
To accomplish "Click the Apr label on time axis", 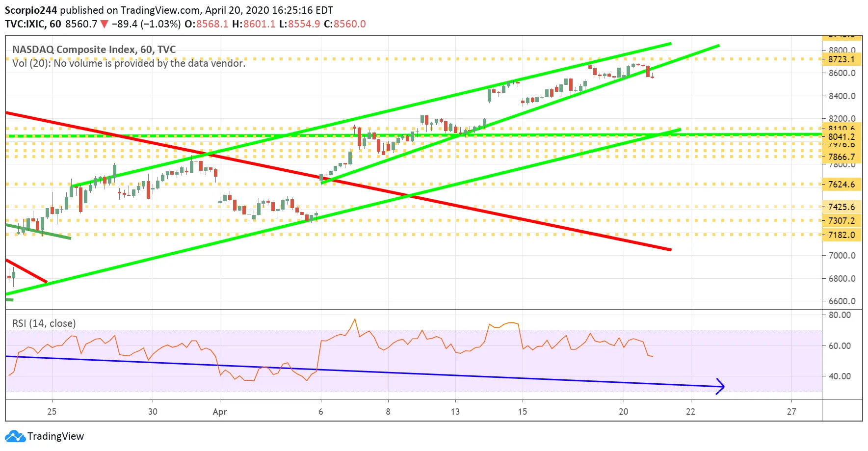I will click(x=220, y=412).
